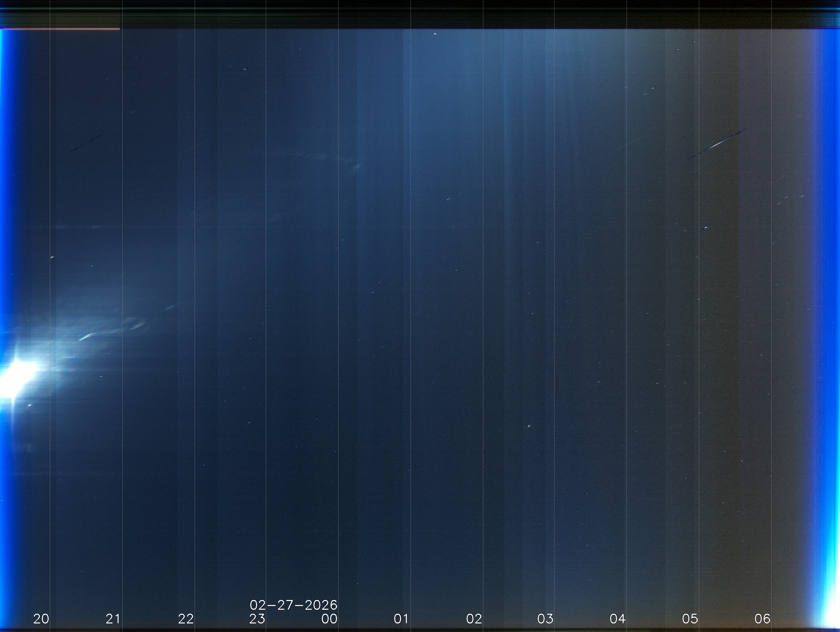Click the dark diagonal streak near 21
Screen dimensions: 840x632
(x=86, y=143)
